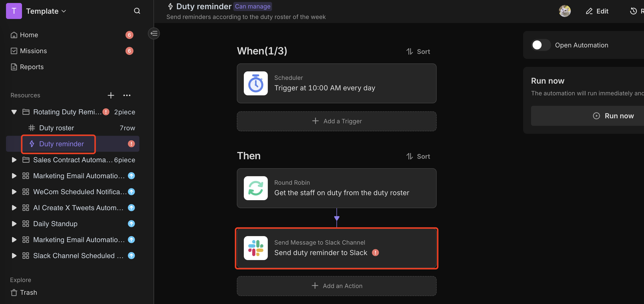
Task: Click the sidebar collapse toggle icon
Action: click(x=154, y=34)
